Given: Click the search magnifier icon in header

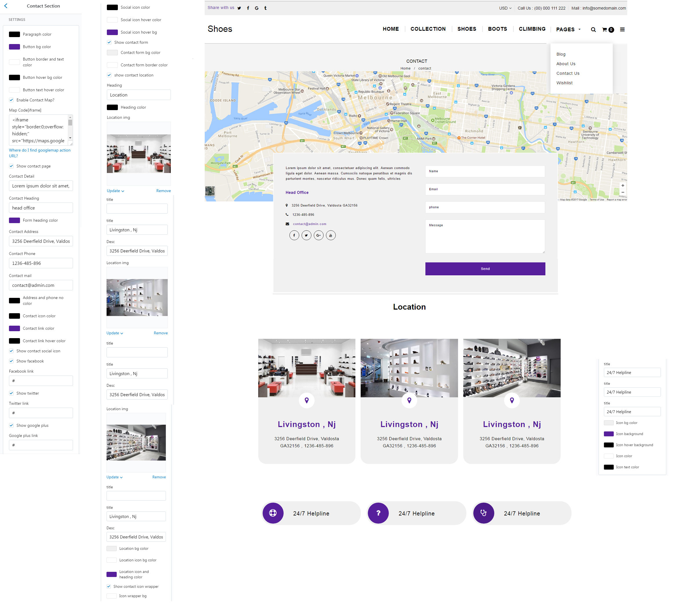Looking at the screenshot, I should [x=593, y=30].
